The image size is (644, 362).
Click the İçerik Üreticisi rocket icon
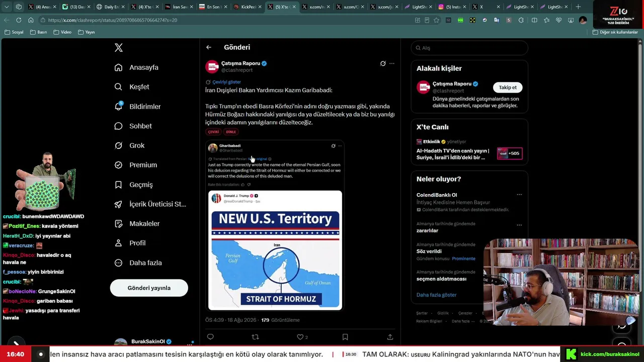(118, 204)
